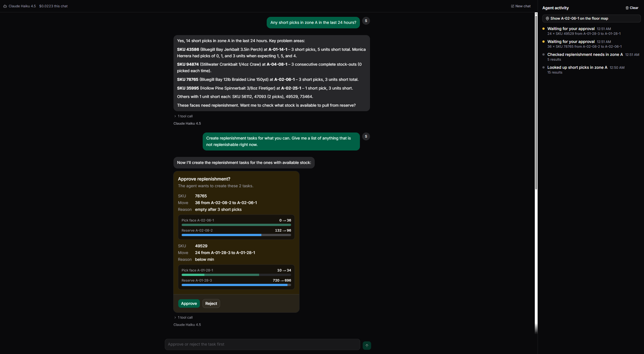Screen dimensions: 644x354
Task: Click the map pin icon in floor map button
Action: pyautogui.click(x=547, y=19)
